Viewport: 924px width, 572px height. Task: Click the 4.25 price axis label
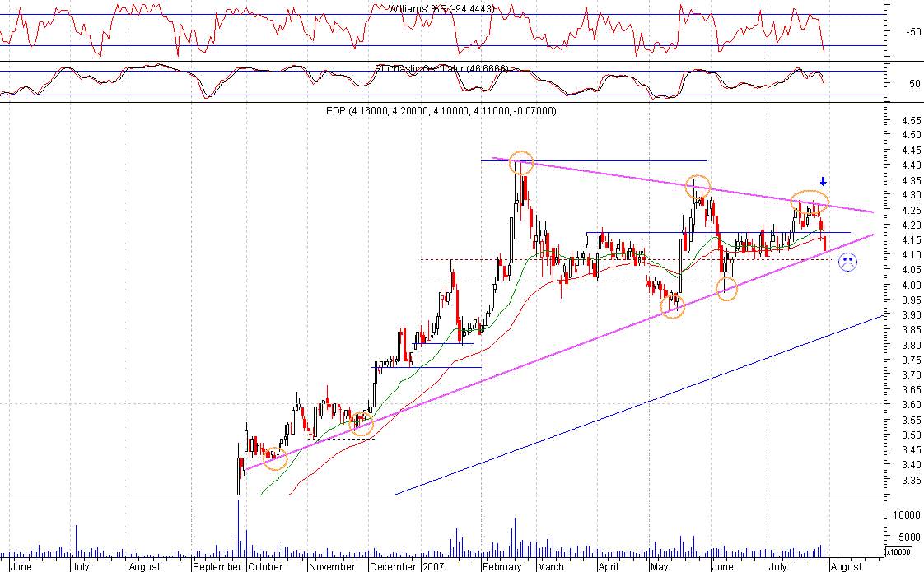(912, 211)
